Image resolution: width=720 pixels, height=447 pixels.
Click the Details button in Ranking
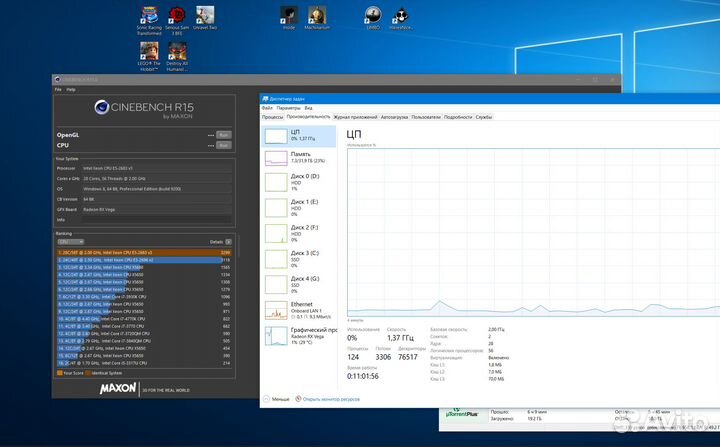[x=228, y=242]
